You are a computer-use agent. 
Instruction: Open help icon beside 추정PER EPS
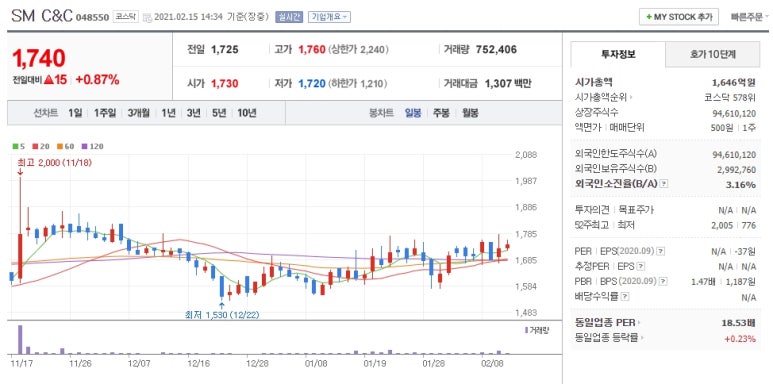coord(640,267)
